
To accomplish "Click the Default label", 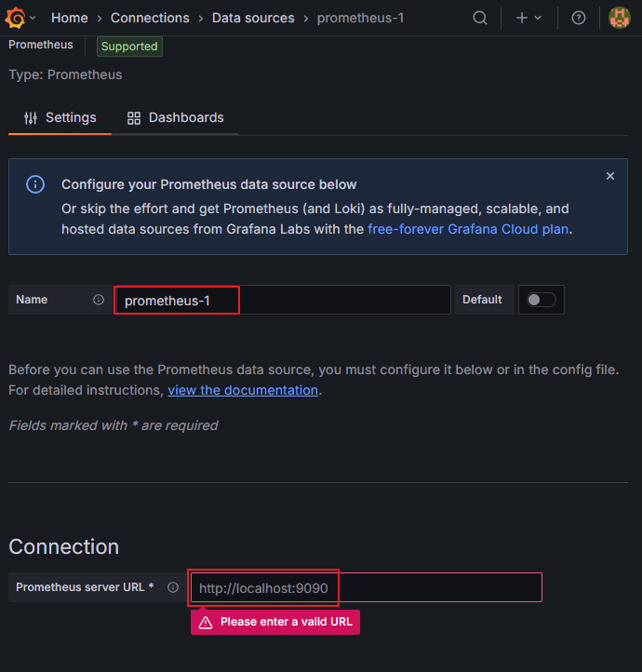I will (x=482, y=300).
